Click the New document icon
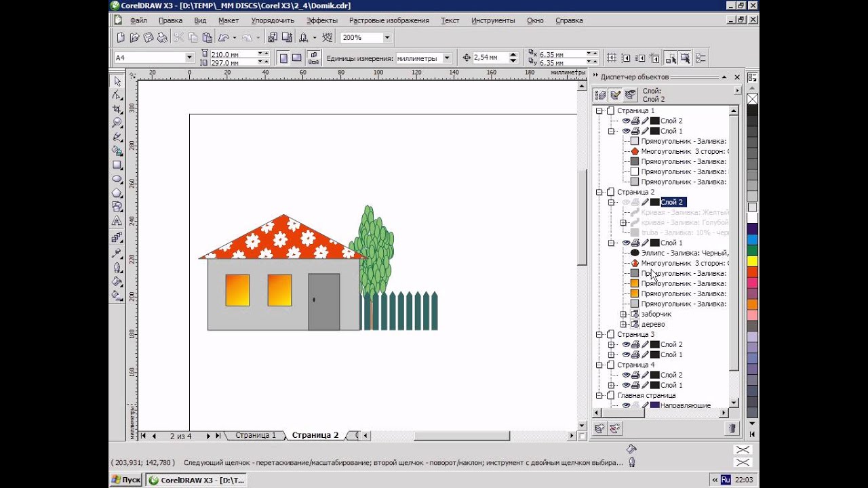The image size is (868, 488). point(121,38)
